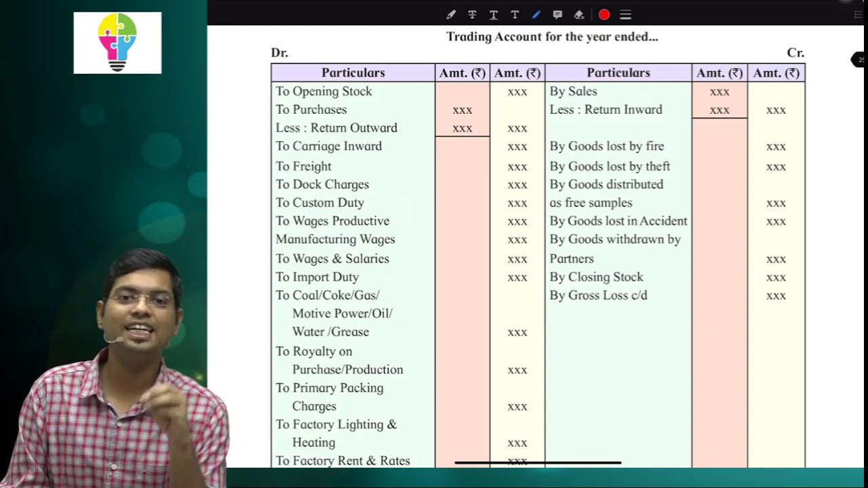Add a comment note with speech-bubble icon

[557, 14]
